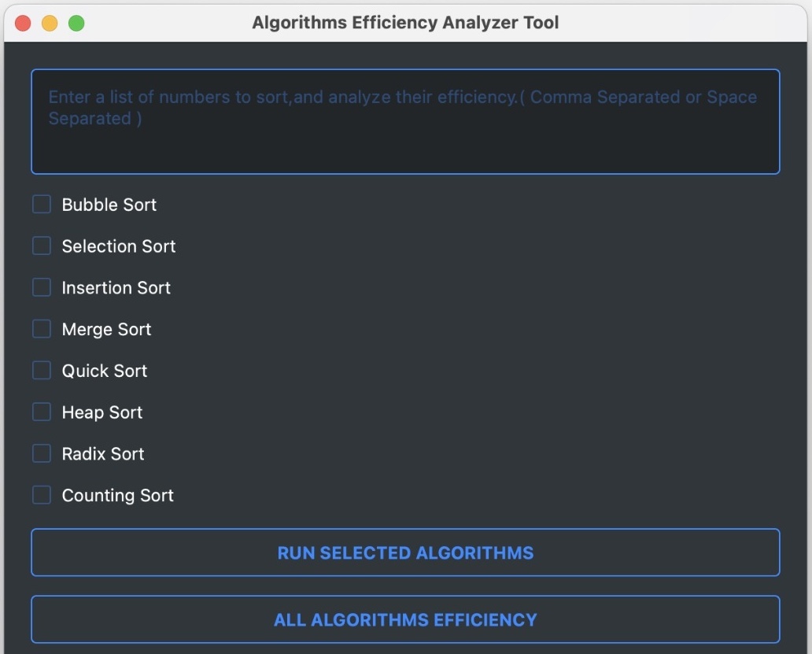Click the Counting Sort text label

(117, 495)
